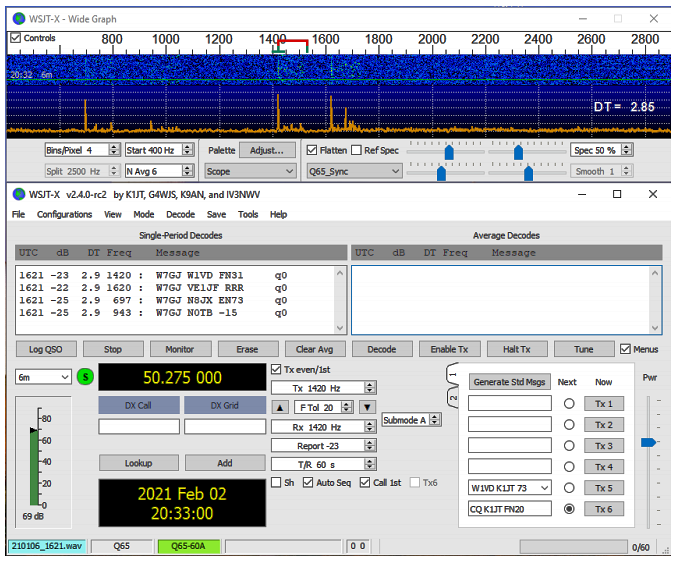Switch to message tab 2
The width and height of the screenshot is (679, 561).
pyautogui.click(x=453, y=399)
